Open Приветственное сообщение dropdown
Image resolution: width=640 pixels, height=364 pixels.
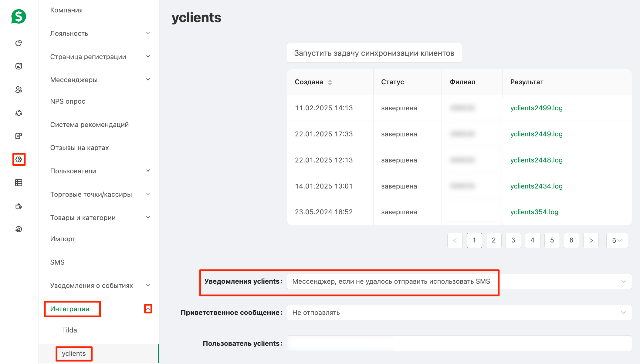(459, 313)
